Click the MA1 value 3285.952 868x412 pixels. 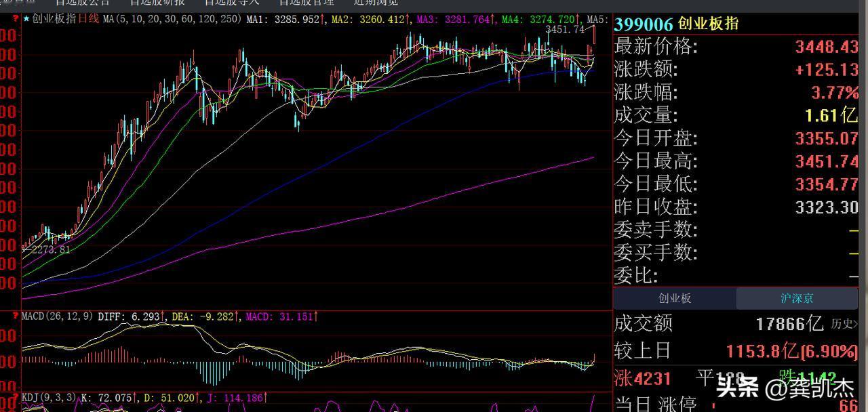[296, 19]
